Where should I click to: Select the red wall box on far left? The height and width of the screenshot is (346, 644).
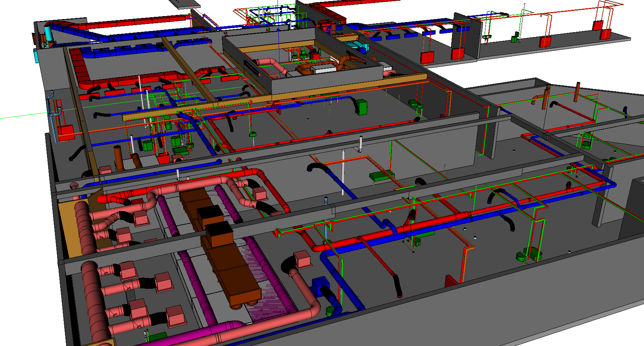point(66,133)
